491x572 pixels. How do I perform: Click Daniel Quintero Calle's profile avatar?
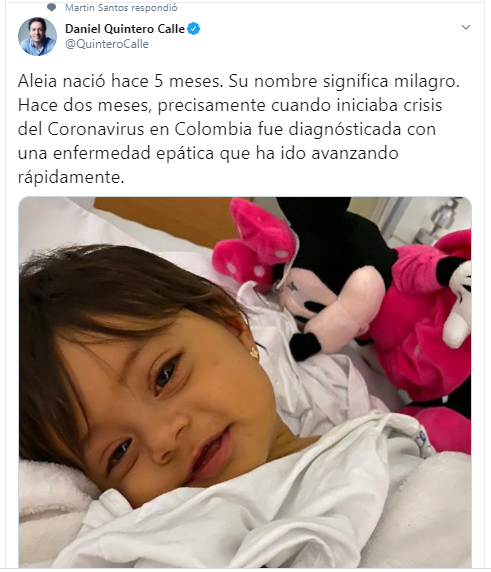tap(38, 36)
